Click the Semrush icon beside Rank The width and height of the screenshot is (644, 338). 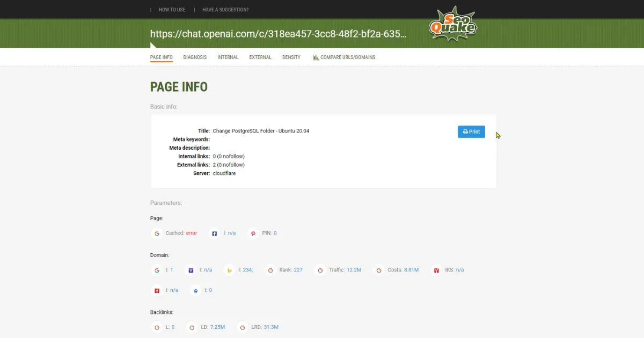coord(270,270)
